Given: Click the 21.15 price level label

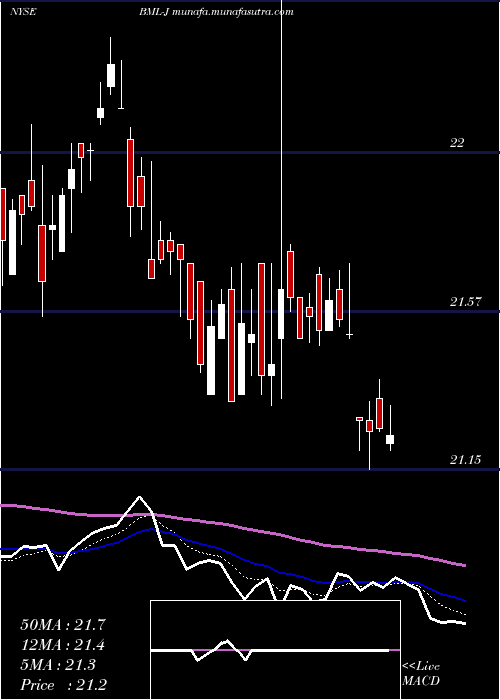Looking at the screenshot, I should coord(466,460).
